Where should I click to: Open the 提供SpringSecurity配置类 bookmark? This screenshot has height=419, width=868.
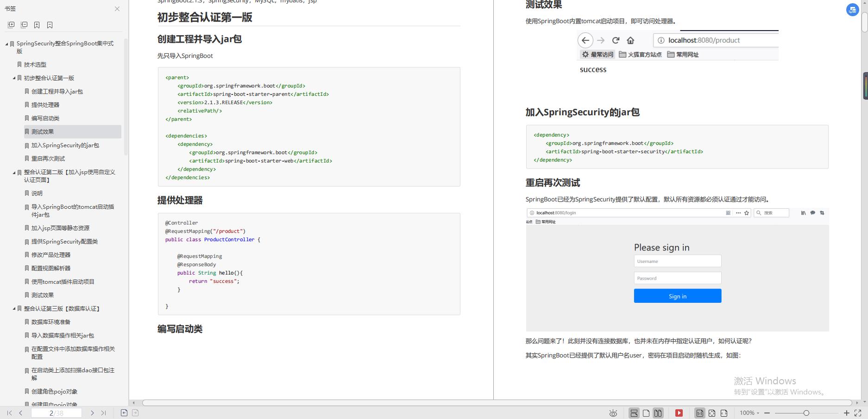64,242
